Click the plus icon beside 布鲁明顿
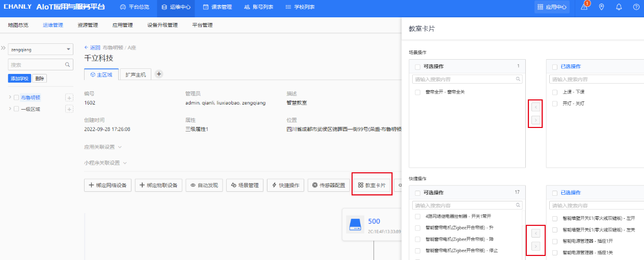Image resolution: width=644 pixels, height=260 pixels. pyautogui.click(x=69, y=98)
